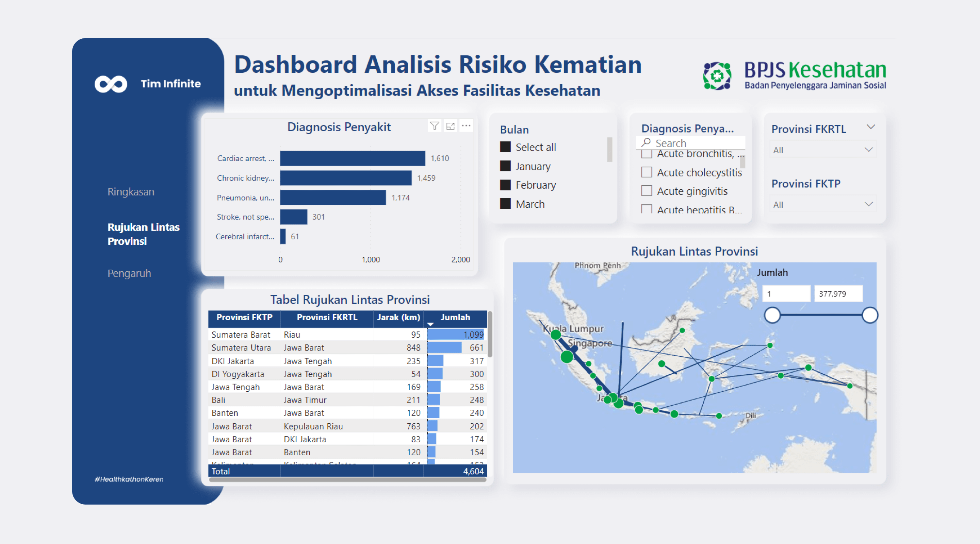Sort table by Jumlah column header
The width and height of the screenshot is (980, 544).
(455, 318)
